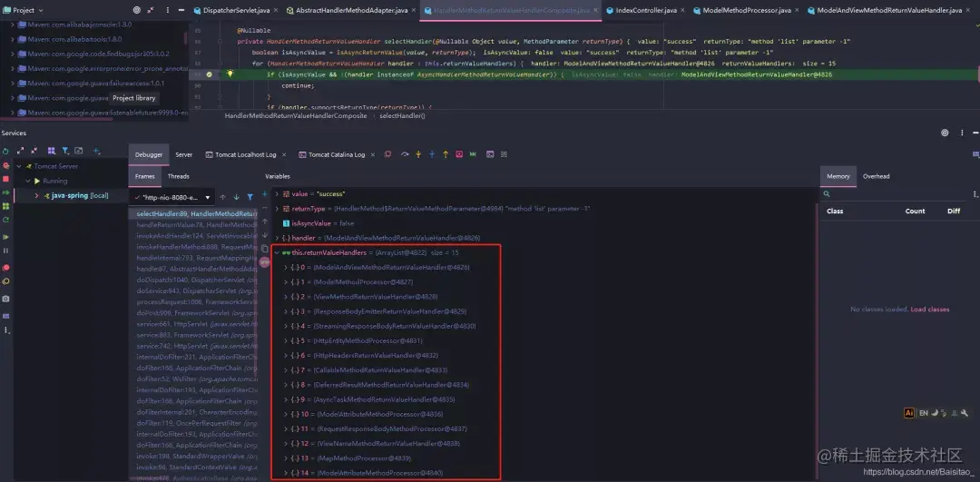Collapse all nodes in Services tree

coord(34,152)
